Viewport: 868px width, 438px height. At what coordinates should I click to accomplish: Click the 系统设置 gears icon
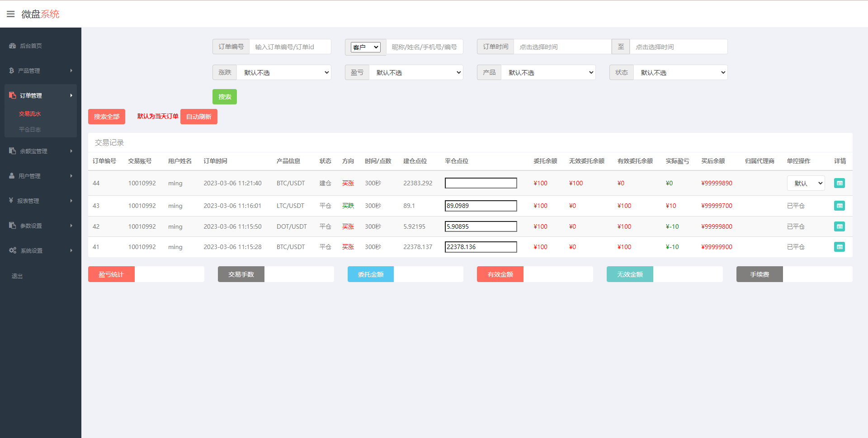(13, 250)
